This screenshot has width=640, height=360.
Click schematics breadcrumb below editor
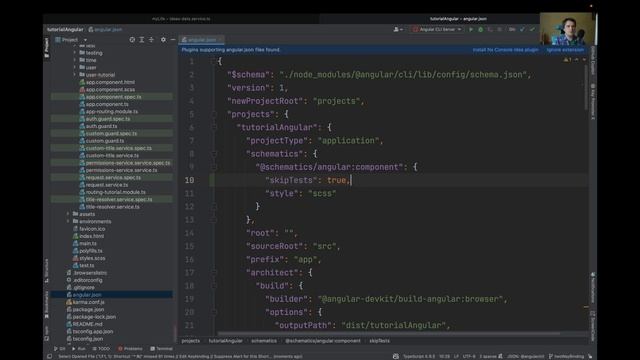point(264,341)
